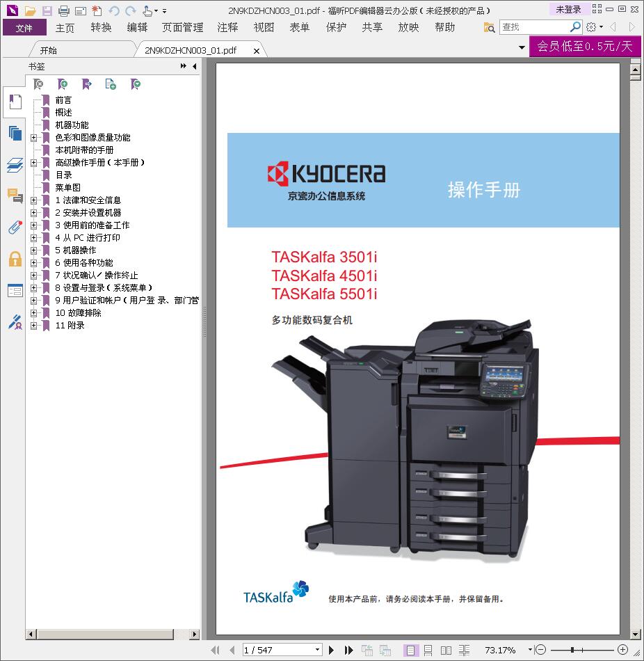Select continuous facing view mode
The width and height of the screenshot is (644, 661).
(x=464, y=651)
